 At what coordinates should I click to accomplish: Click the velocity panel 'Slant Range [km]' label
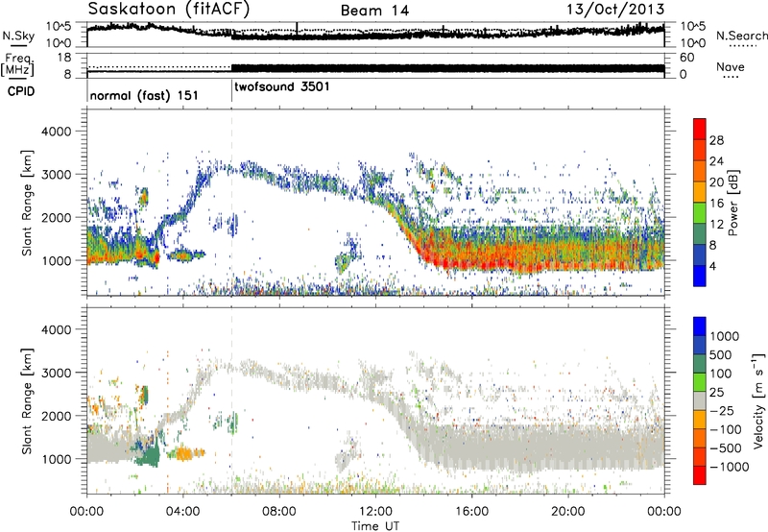(x=28, y=400)
